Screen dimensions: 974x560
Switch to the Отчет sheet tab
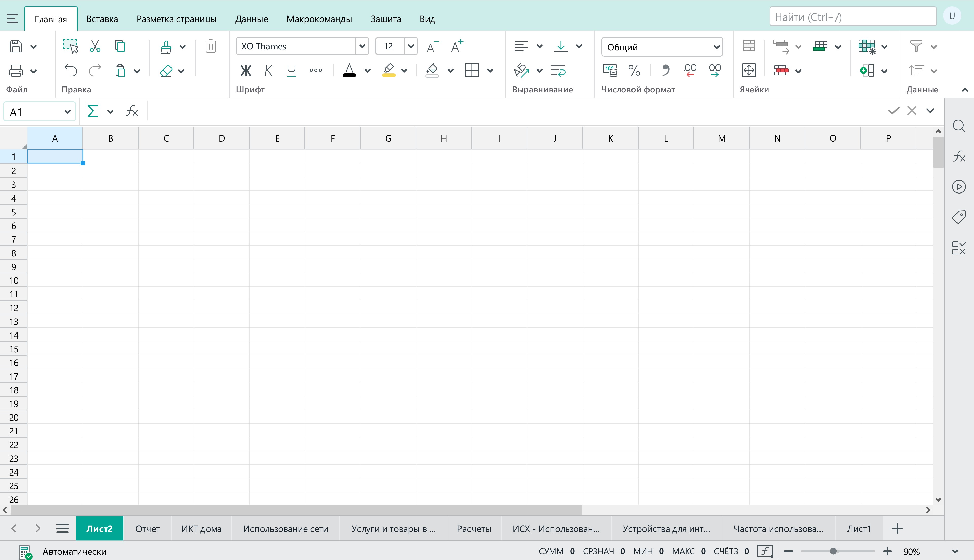click(x=147, y=529)
